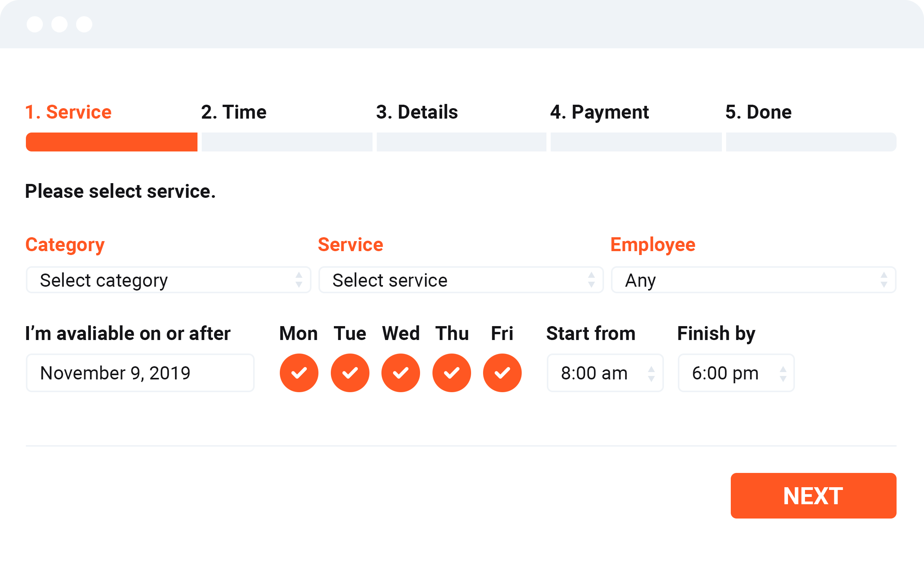Screen dimensions: 924x573
Task: Uncheck the Monday availability circle
Action: click(x=299, y=373)
